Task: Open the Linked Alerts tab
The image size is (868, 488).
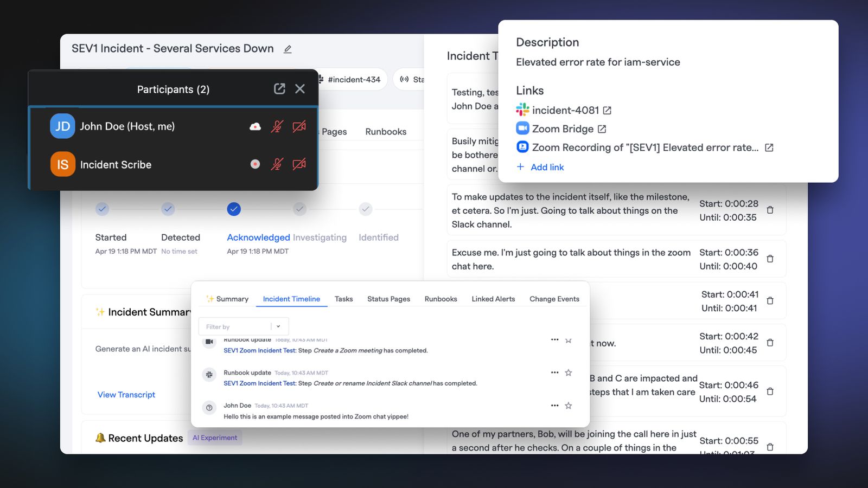Action: [493, 299]
